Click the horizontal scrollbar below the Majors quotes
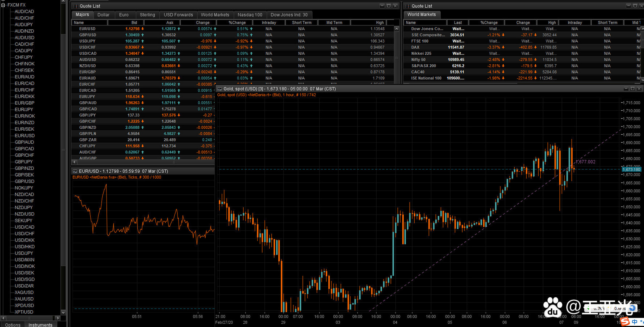This screenshot has width=644, height=327. [174, 162]
